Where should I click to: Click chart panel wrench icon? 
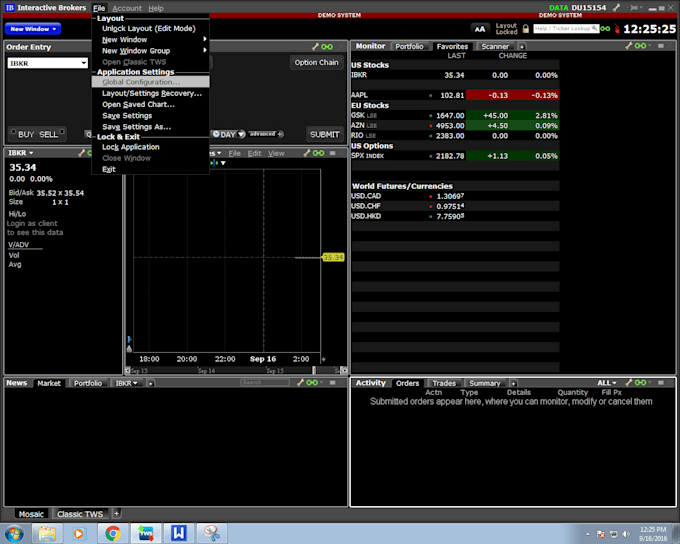coord(307,153)
